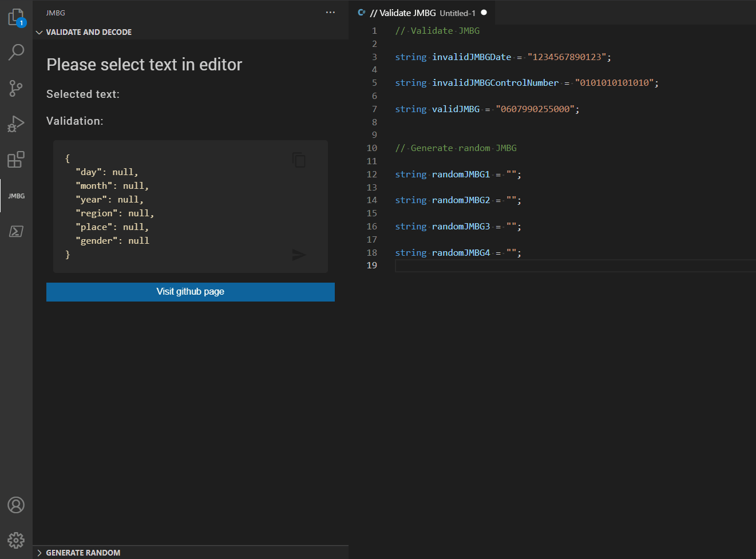Viewport: 756px width, 559px height.
Task: Open the Source Control view
Action: [16, 88]
